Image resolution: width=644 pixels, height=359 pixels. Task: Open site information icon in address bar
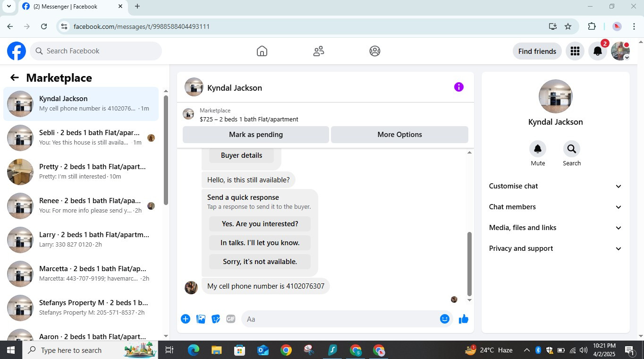[x=64, y=26]
